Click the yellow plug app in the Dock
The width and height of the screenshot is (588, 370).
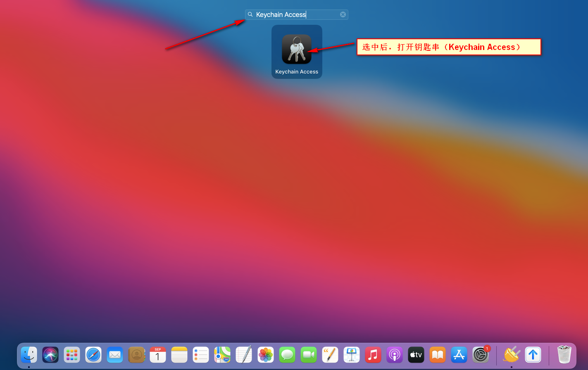512,355
